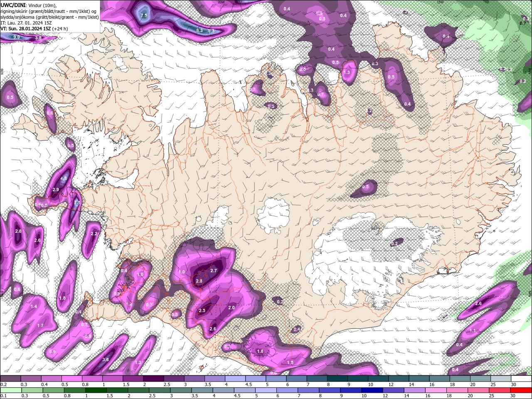Select the white 30 swatch ending the purple scale
This screenshot has height=399, width=532.
(x=521, y=379)
